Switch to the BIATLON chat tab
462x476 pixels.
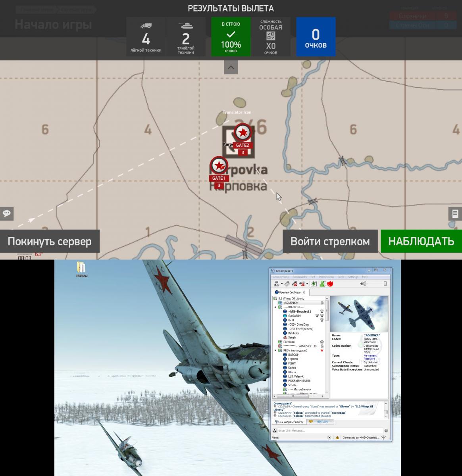coord(320,422)
